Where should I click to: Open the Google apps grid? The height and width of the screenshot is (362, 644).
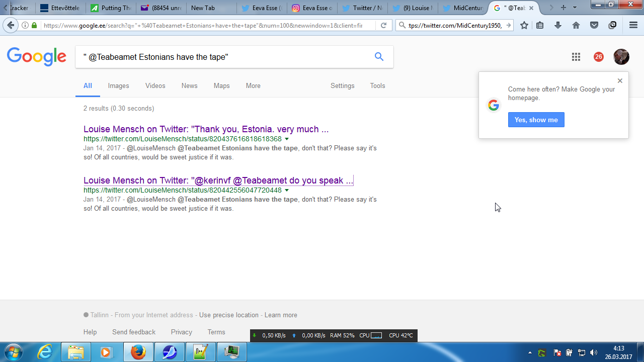click(x=576, y=57)
